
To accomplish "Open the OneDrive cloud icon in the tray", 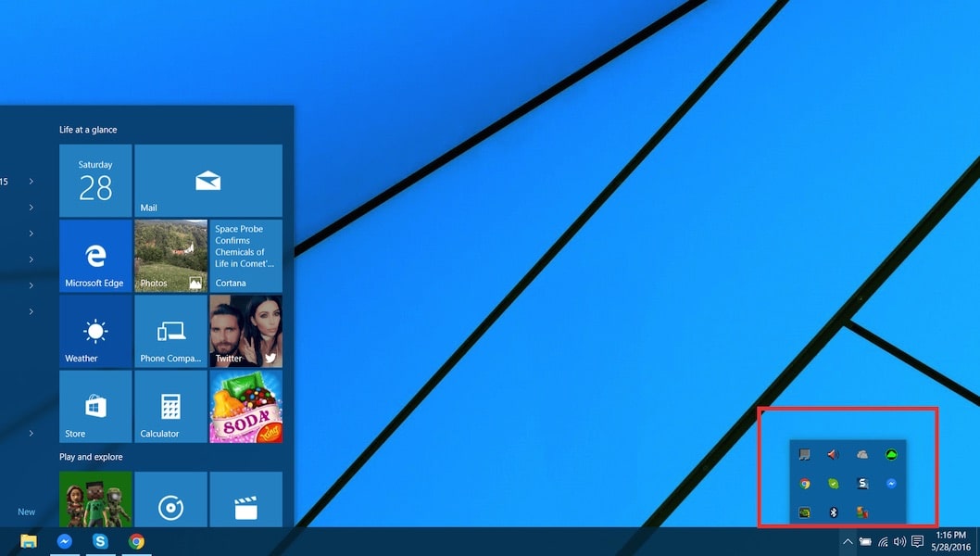I will (x=862, y=455).
